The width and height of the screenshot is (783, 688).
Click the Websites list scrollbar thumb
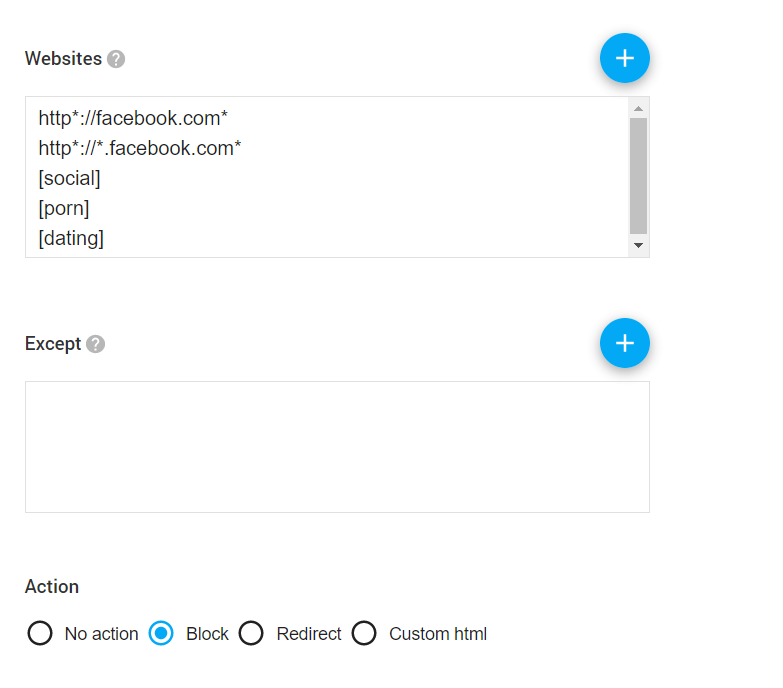click(x=638, y=175)
